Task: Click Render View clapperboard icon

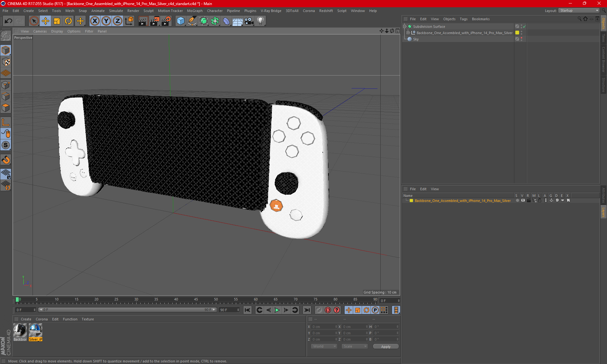Action: (143, 21)
